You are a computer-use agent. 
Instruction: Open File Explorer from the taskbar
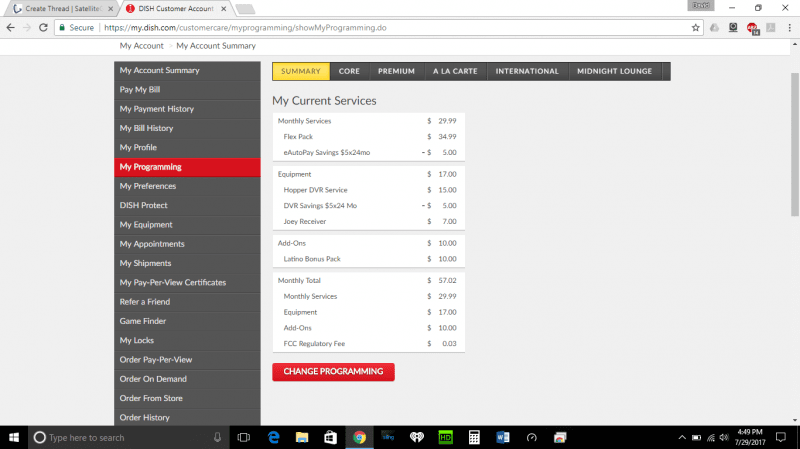coord(301,437)
